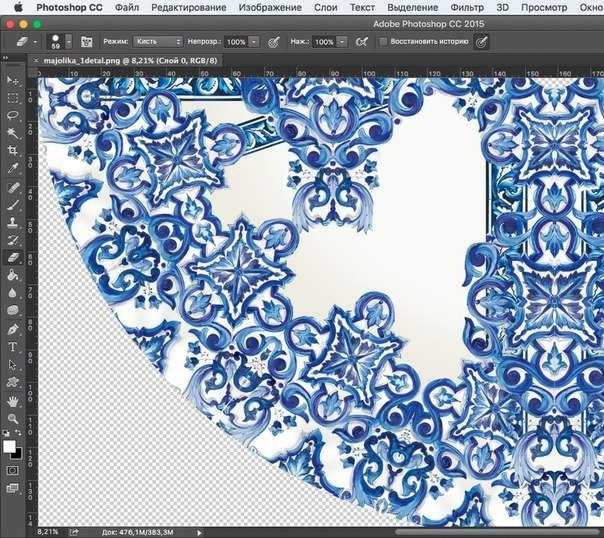Click the Док: 476,1M/383,3M status text
The image size is (604, 538).
click(138, 532)
